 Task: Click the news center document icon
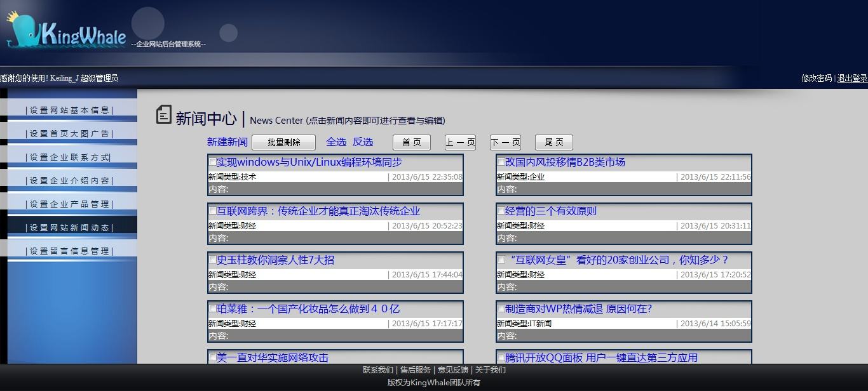pos(164,115)
